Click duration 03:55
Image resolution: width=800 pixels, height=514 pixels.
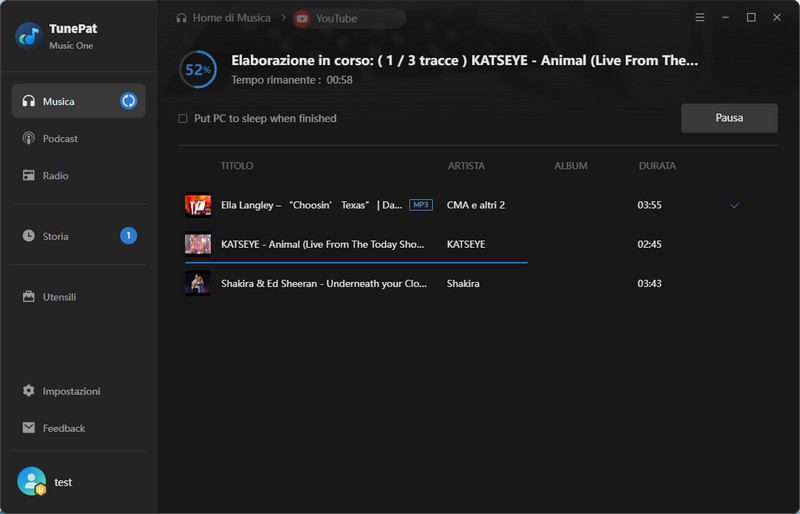(649, 205)
